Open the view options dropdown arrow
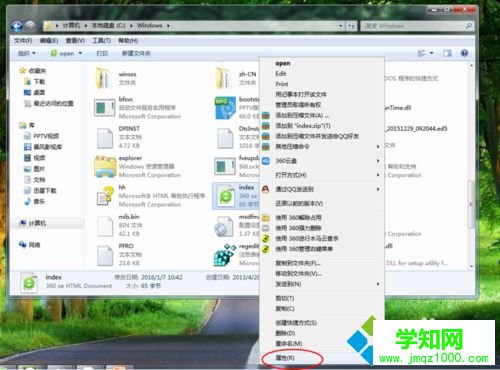The width and height of the screenshot is (500, 370). click(x=432, y=53)
